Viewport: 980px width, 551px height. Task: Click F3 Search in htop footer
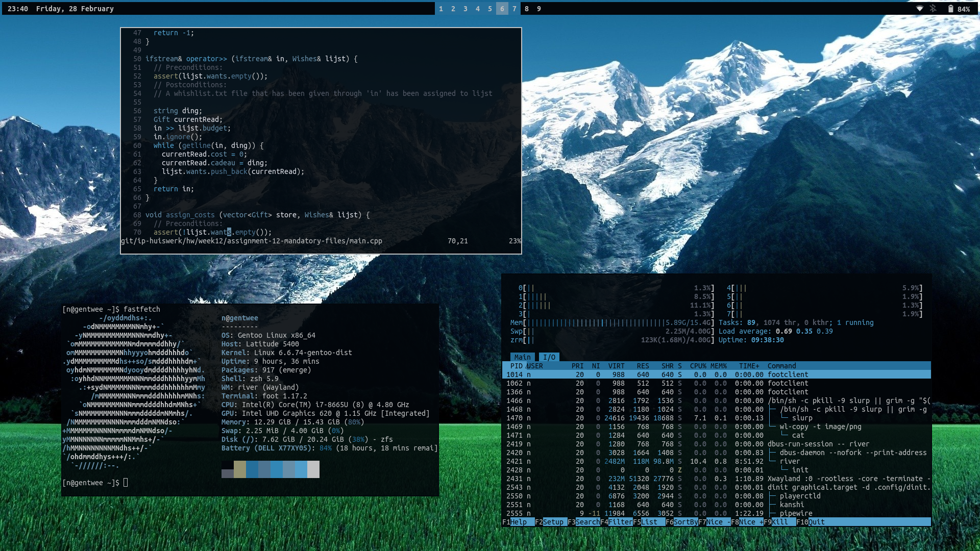[x=584, y=522]
